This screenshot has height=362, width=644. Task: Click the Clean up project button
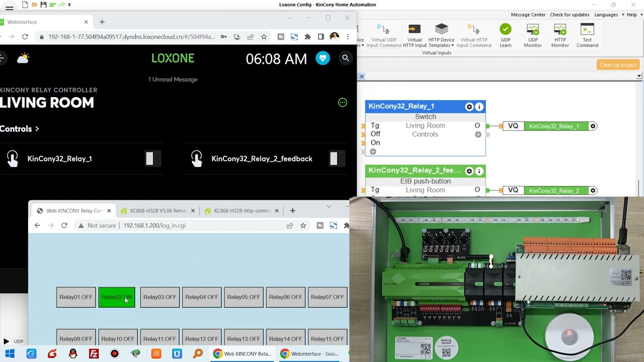pos(618,65)
